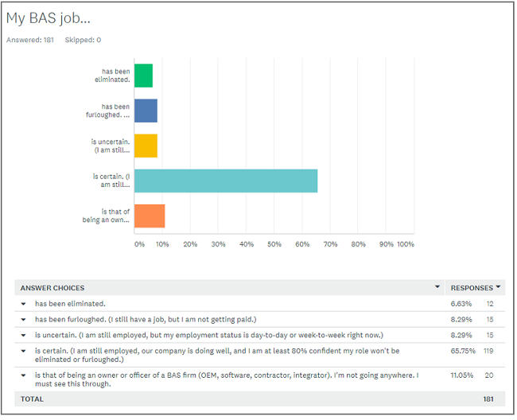Click the response count 119

click(x=488, y=351)
